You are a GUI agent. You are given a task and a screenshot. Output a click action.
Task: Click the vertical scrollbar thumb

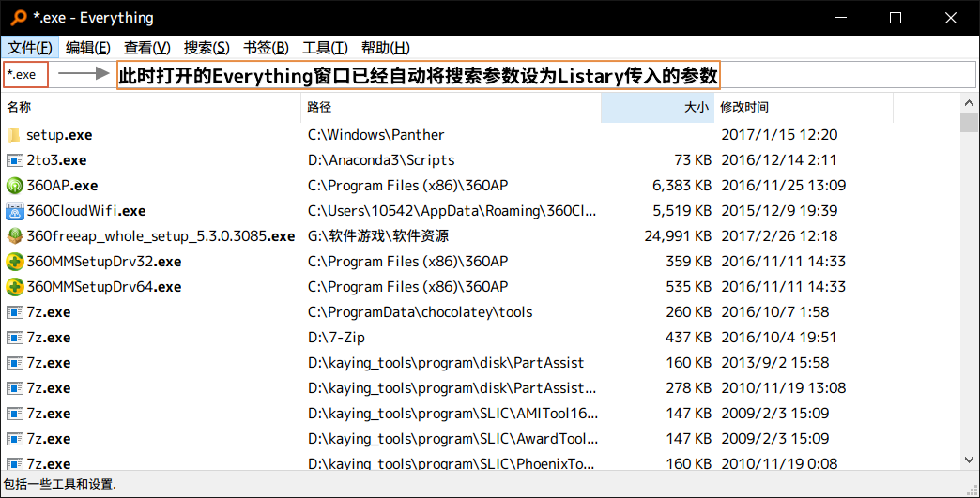click(970, 122)
